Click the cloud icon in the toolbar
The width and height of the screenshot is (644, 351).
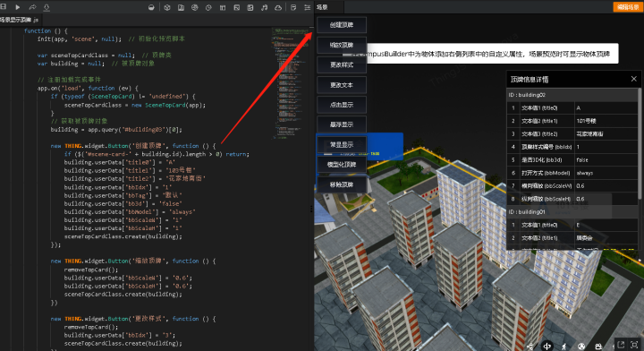tap(278, 7)
